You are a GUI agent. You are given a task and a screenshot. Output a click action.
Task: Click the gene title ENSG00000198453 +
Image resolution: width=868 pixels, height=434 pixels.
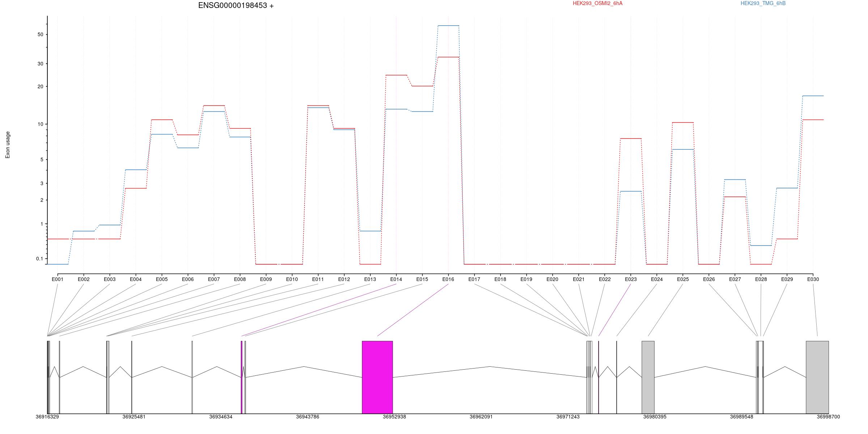(x=236, y=5)
